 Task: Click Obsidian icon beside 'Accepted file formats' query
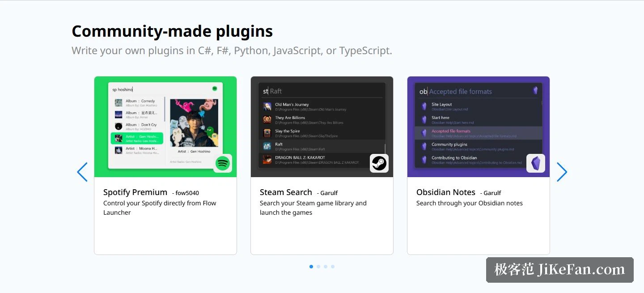tap(535, 90)
